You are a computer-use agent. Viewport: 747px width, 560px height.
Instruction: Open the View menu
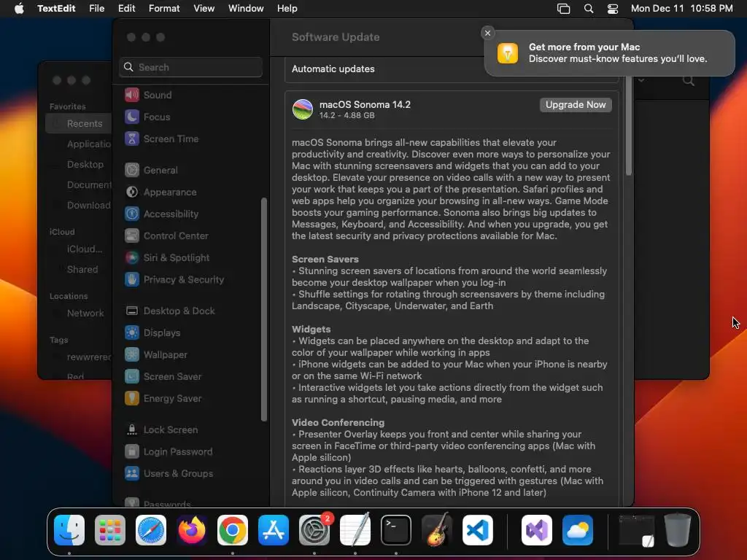tap(204, 9)
